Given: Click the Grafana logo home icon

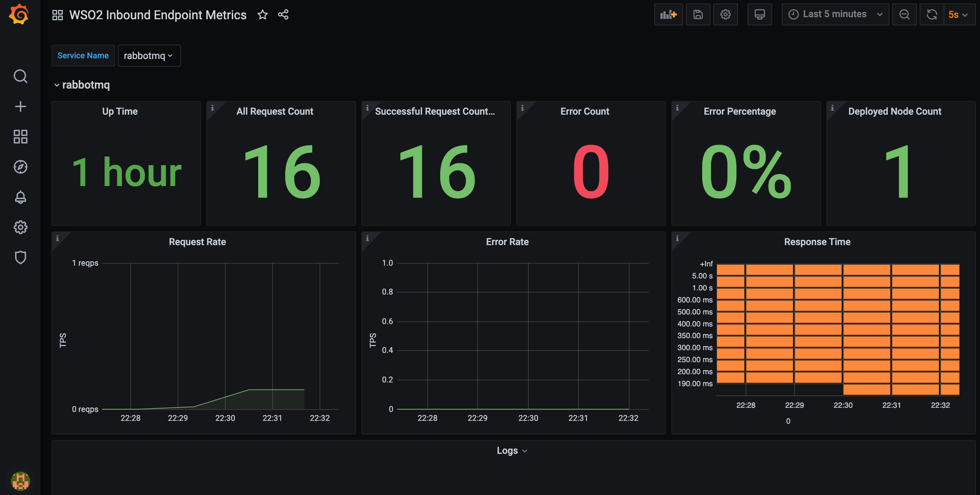Looking at the screenshot, I should 19,14.
